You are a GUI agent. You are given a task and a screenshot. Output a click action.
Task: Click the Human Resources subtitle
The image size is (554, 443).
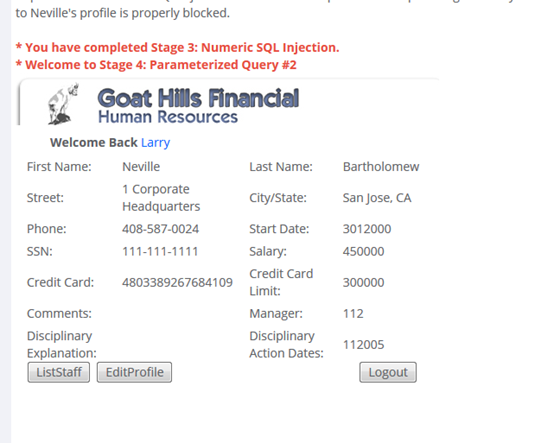(168, 117)
